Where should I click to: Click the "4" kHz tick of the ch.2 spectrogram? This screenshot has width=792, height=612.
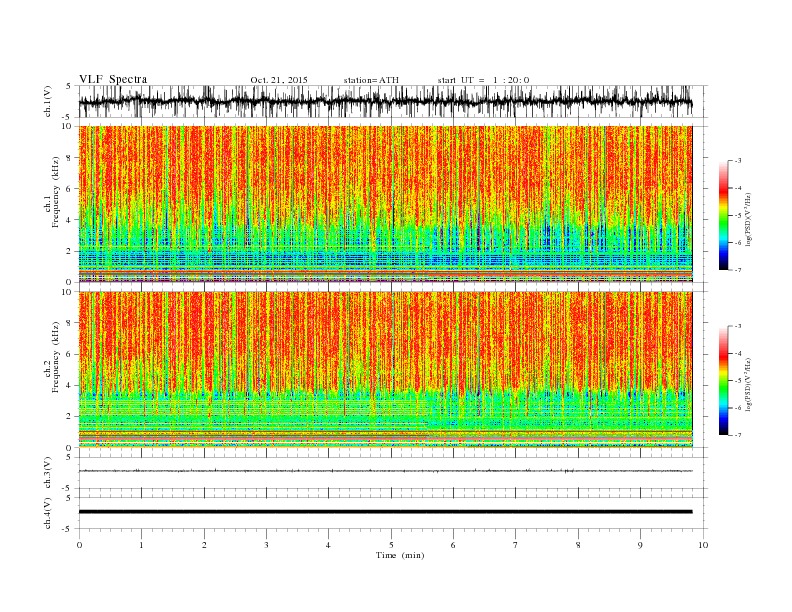[x=69, y=385]
